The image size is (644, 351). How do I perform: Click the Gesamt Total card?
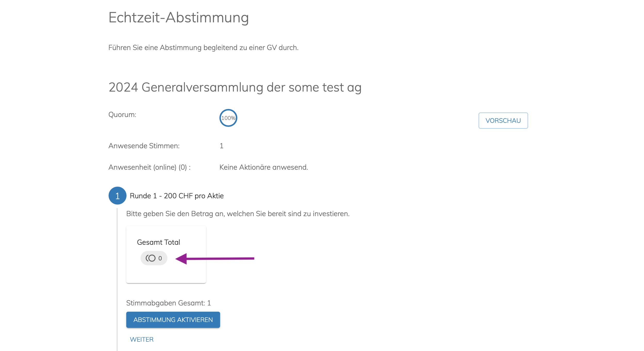(x=166, y=254)
